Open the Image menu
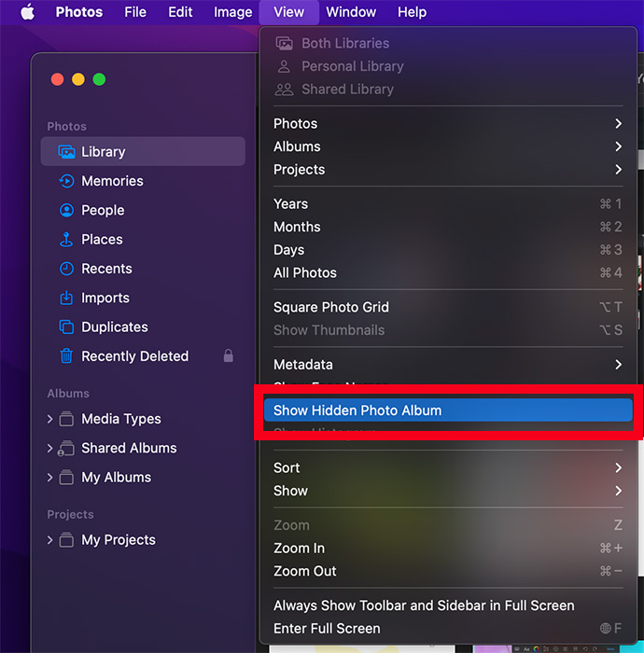 pyautogui.click(x=232, y=12)
